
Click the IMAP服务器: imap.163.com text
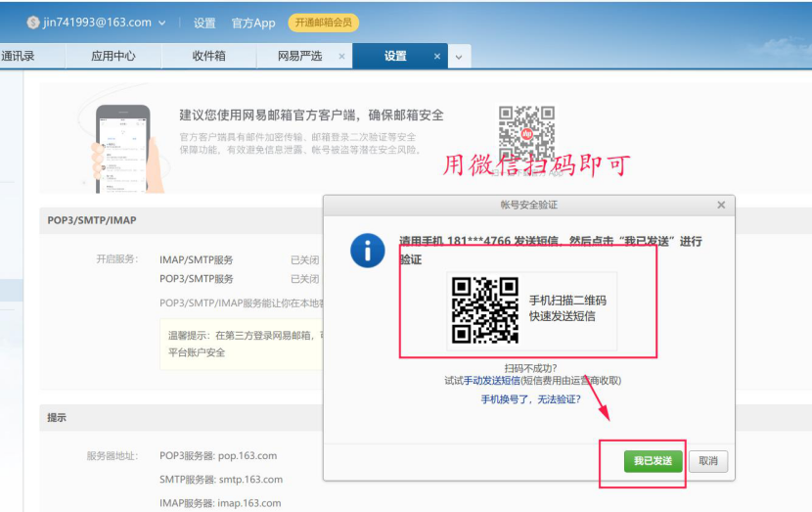coord(220,502)
